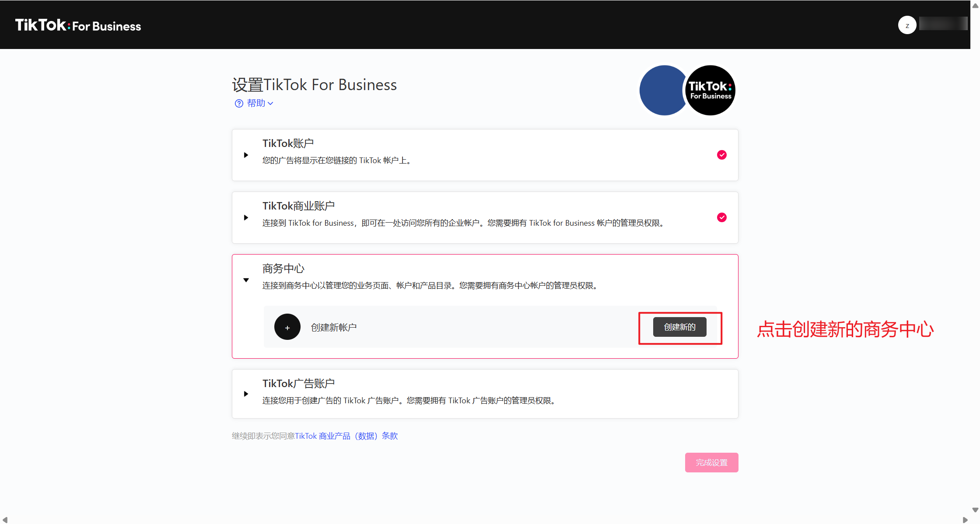Click the TikTok广告账户 section title
980x524 pixels.
point(298,384)
